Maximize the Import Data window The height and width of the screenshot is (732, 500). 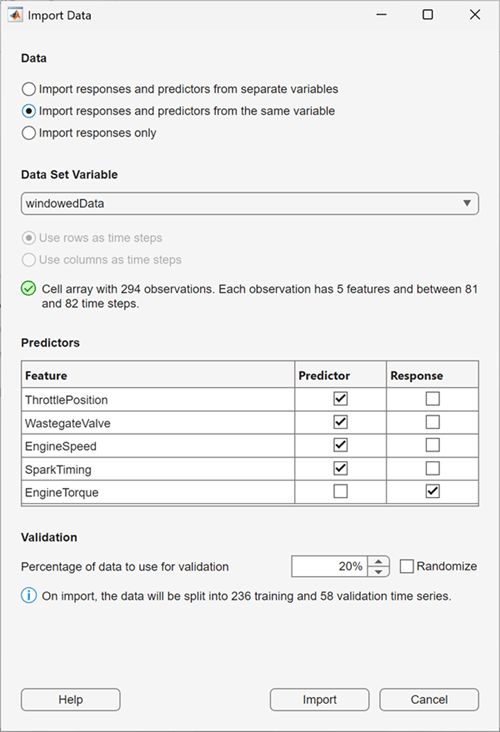coord(428,15)
